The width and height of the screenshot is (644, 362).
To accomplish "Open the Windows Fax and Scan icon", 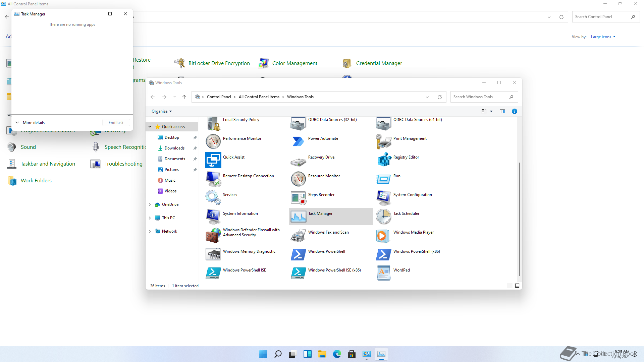I will [x=299, y=235].
